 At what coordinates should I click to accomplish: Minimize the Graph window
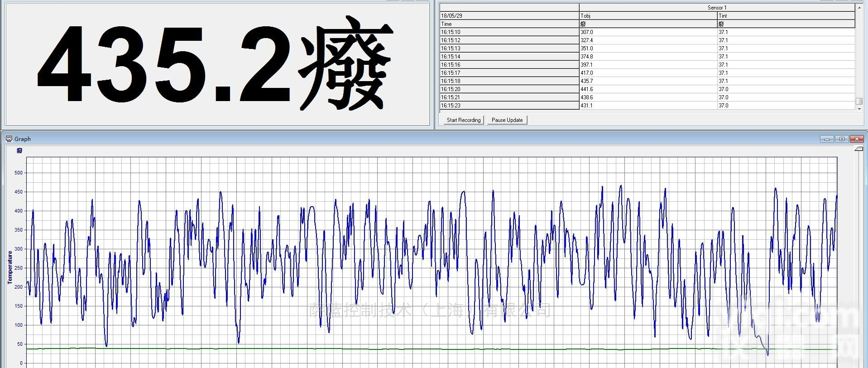click(x=827, y=139)
